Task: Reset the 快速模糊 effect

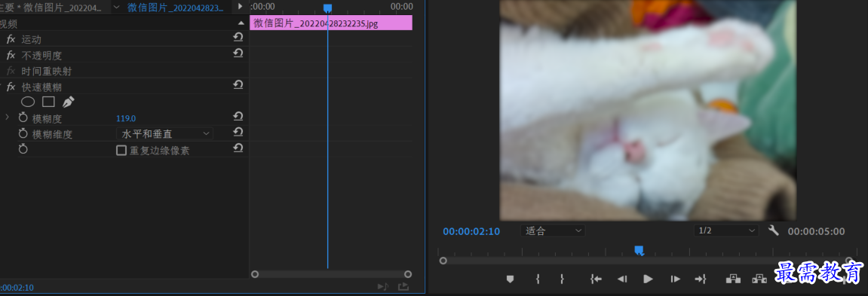Action: point(238,84)
